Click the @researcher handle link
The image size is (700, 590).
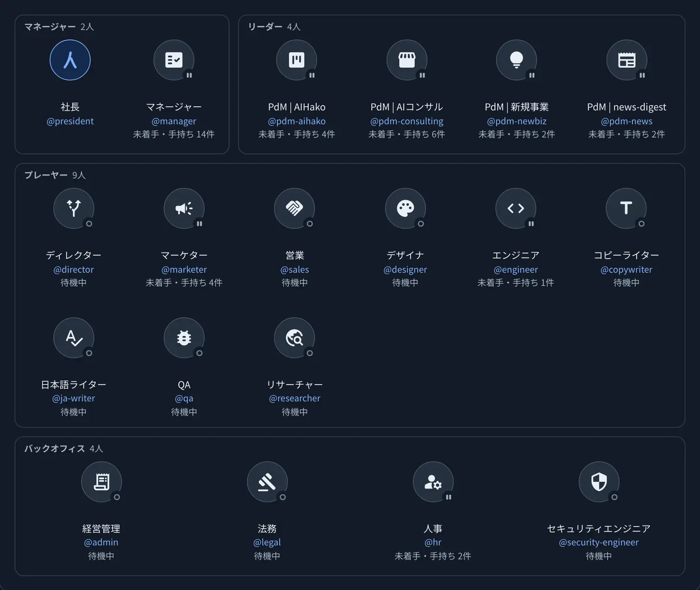294,398
